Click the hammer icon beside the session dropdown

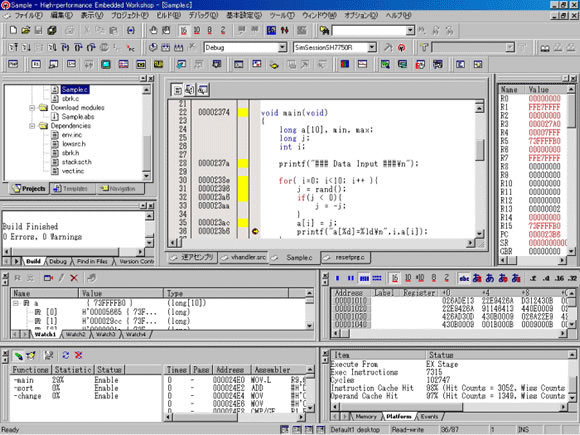tap(388, 47)
